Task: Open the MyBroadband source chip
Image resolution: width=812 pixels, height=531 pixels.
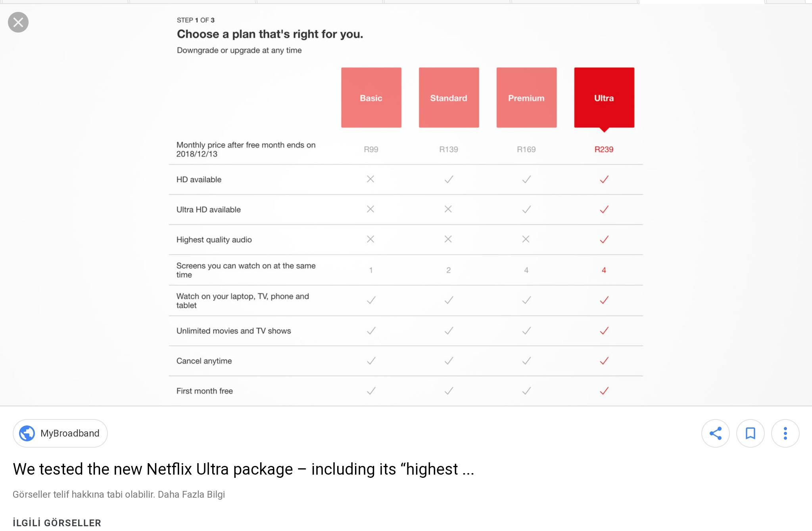Action: click(x=70, y=433)
